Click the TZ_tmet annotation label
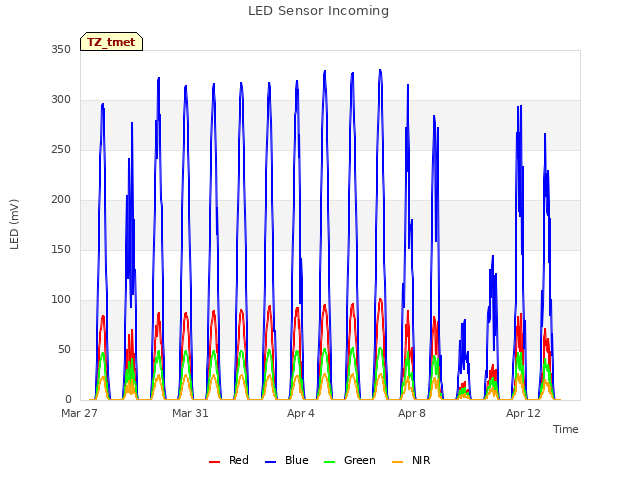 coord(111,42)
